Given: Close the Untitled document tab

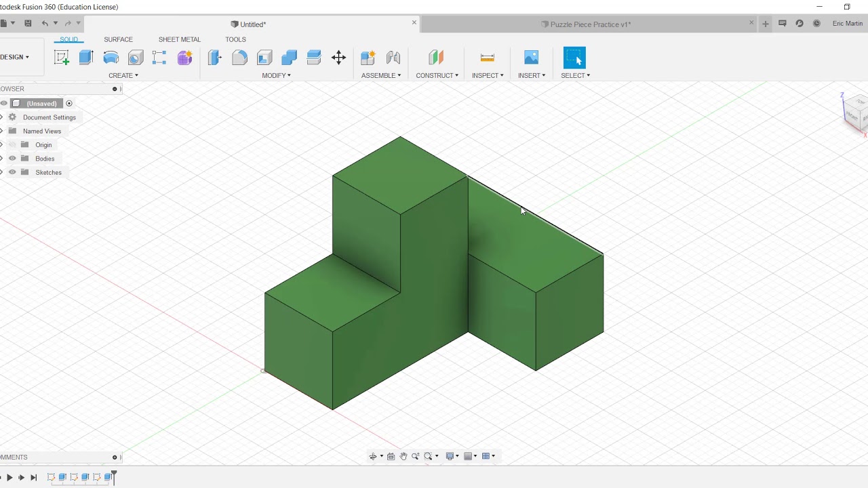Looking at the screenshot, I should point(414,22).
